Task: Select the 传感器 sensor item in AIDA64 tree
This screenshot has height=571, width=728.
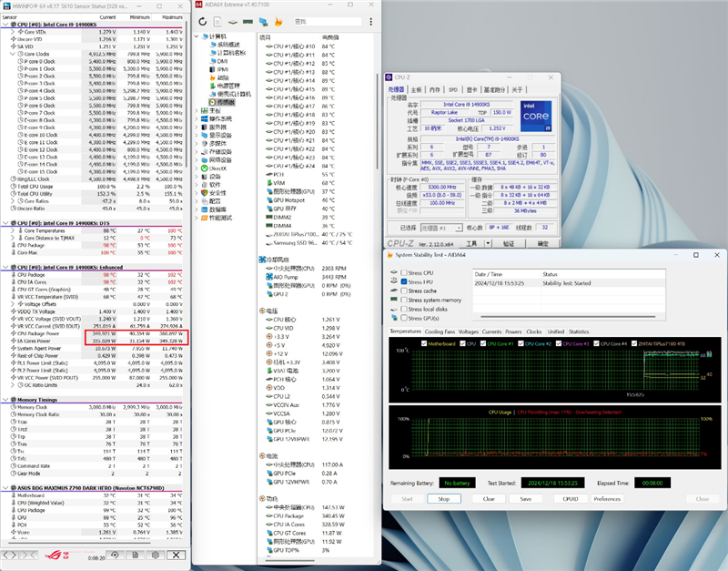Action: 222,102
